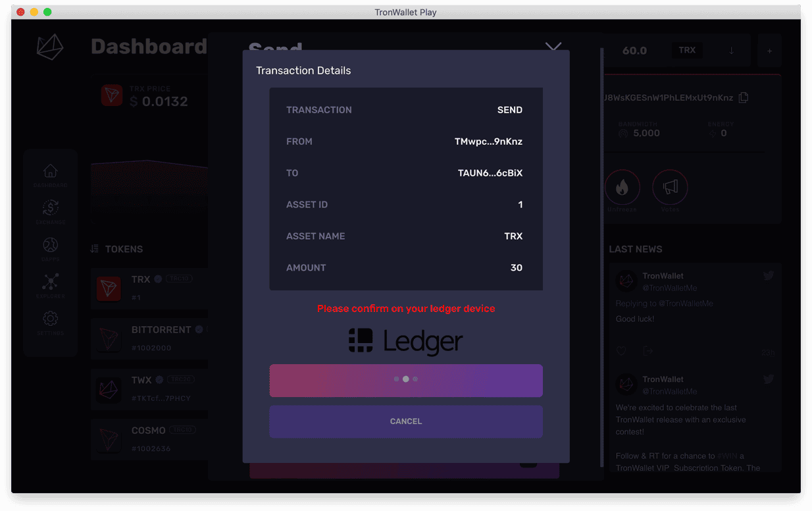Select the BitTorrent token icon
This screenshot has width=812, height=511.
coord(109,338)
